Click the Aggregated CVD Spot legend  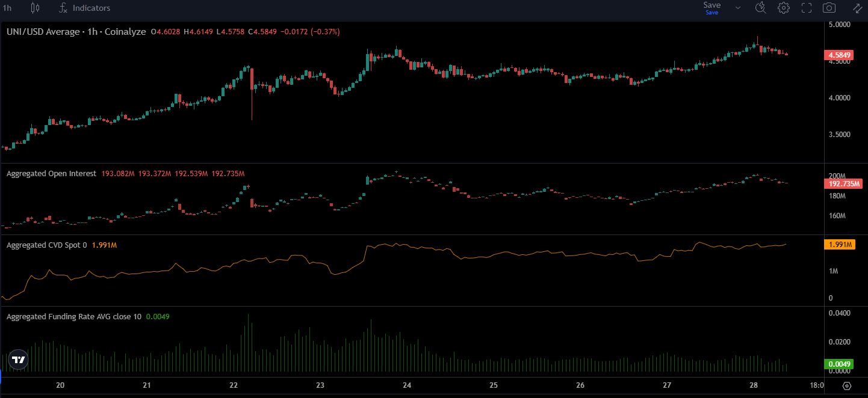pyautogui.click(x=47, y=245)
